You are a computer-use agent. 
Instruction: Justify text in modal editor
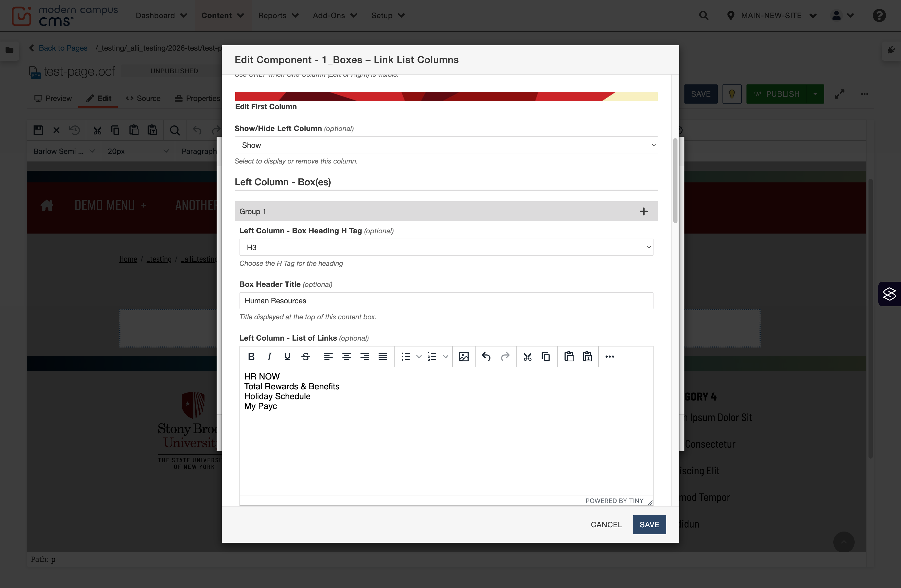coord(383,356)
